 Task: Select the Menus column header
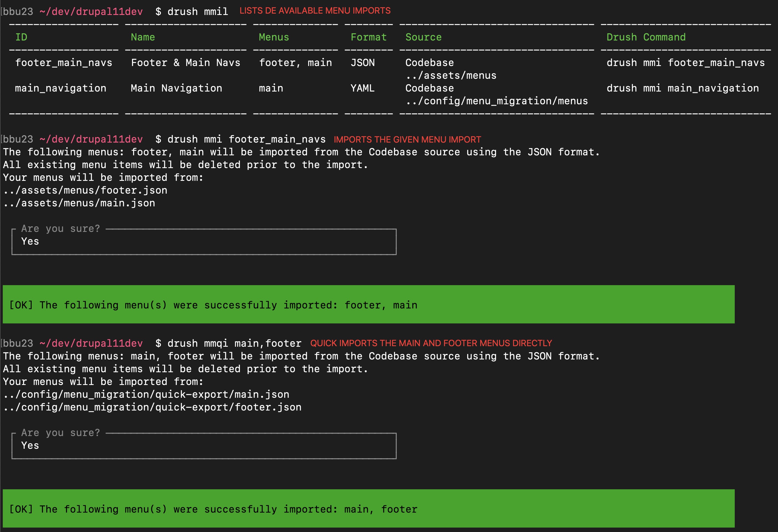pyautogui.click(x=274, y=37)
